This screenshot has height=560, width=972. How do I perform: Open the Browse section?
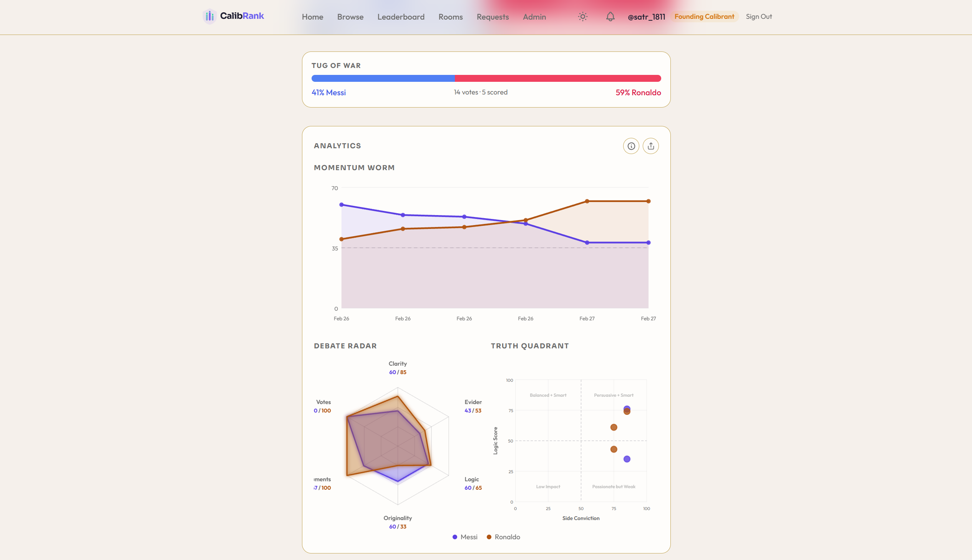point(350,17)
